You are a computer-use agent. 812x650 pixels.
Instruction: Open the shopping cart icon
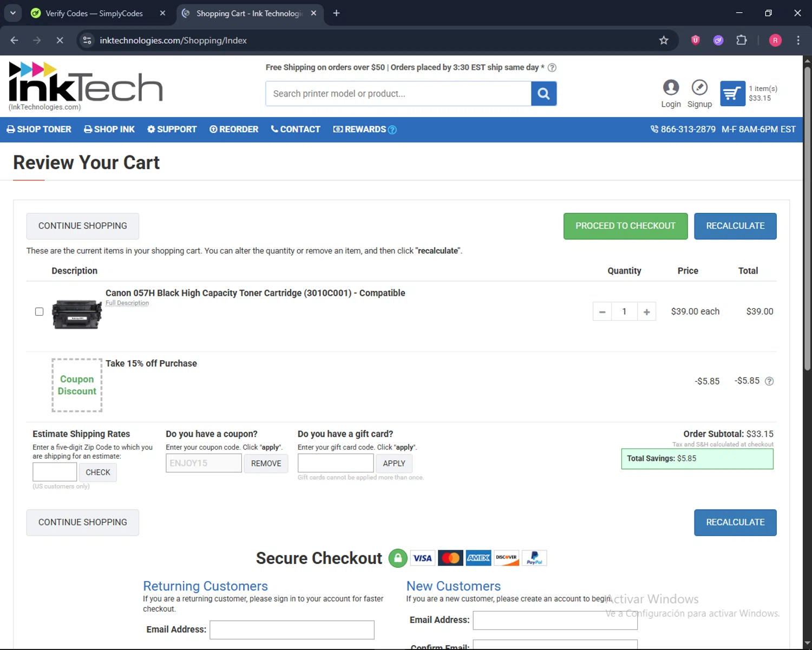732,94
